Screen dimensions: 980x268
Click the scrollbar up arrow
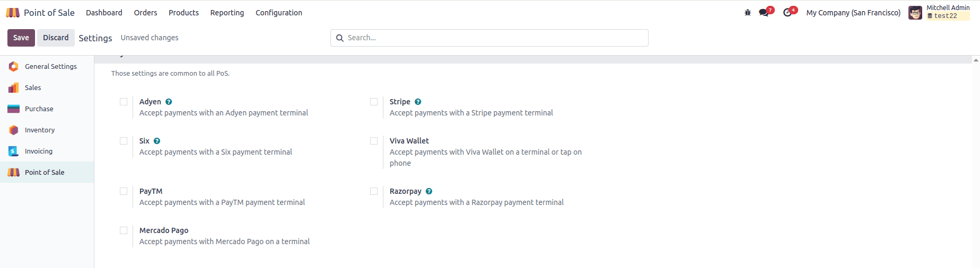pyautogui.click(x=976, y=60)
